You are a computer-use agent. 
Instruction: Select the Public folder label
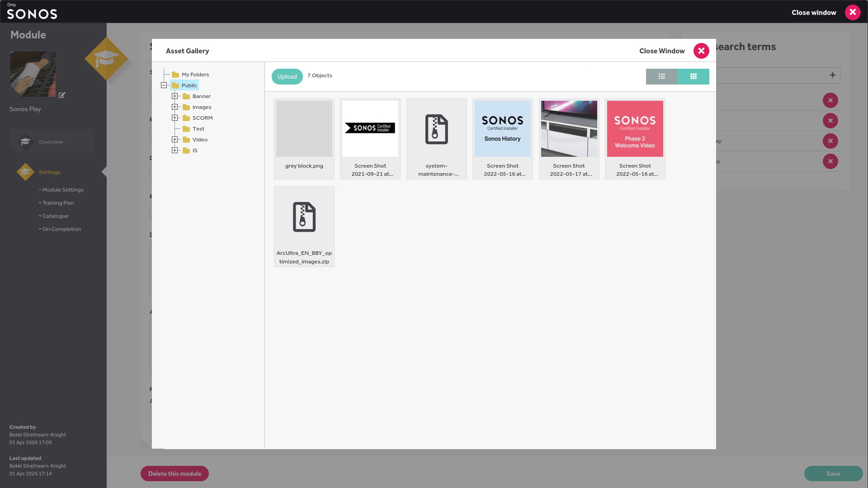pyautogui.click(x=184, y=85)
